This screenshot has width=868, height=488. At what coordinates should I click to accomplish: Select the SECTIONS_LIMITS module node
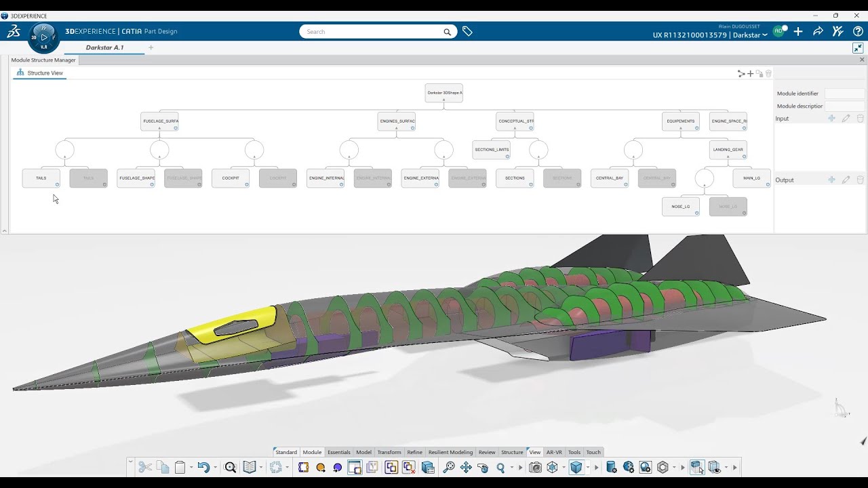click(492, 150)
